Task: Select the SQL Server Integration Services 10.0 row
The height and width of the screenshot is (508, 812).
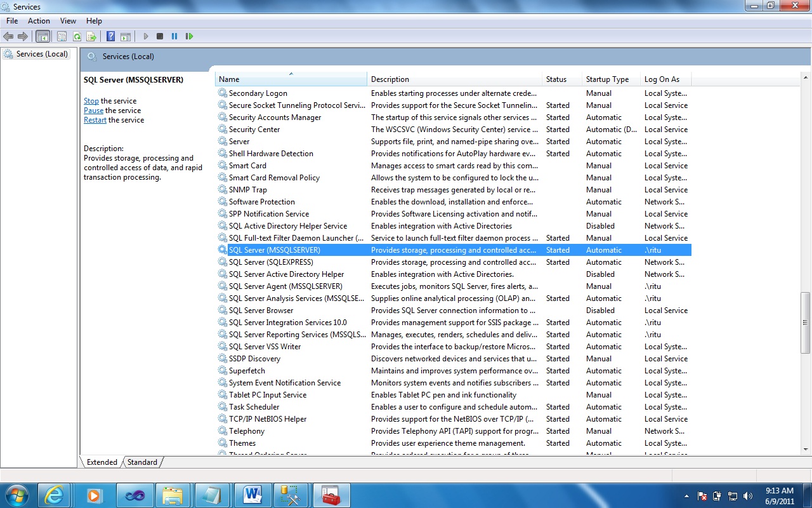Action: (x=453, y=323)
